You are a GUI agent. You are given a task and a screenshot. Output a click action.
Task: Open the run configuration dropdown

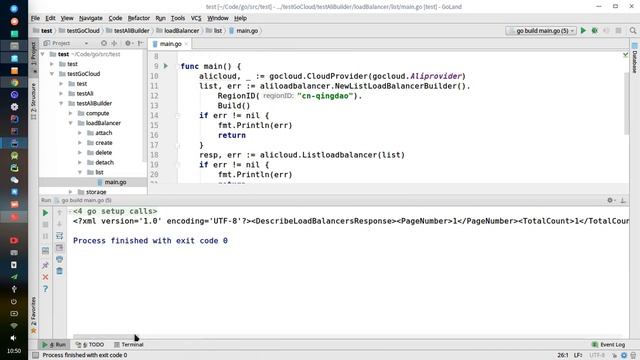541,31
